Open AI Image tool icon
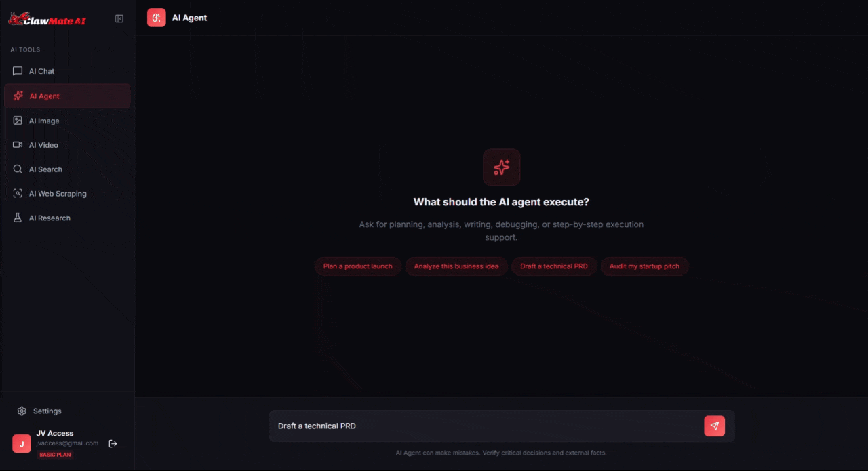868x471 pixels. tap(18, 121)
